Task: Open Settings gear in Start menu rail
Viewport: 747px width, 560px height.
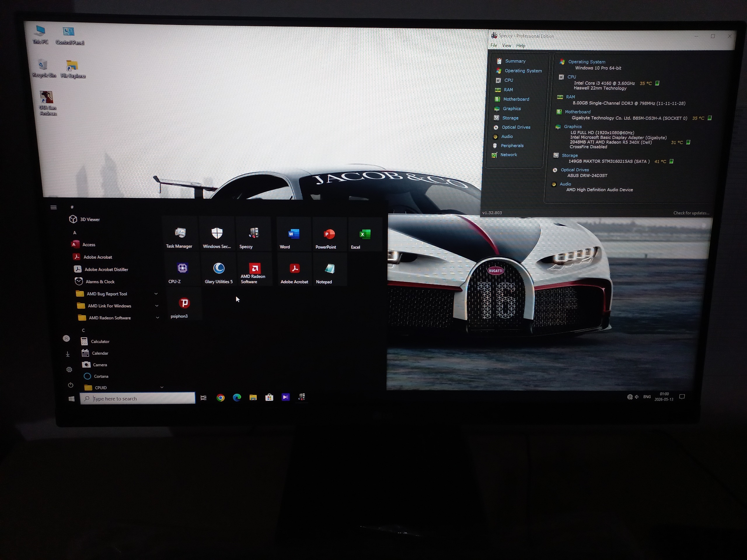Action: point(69,370)
